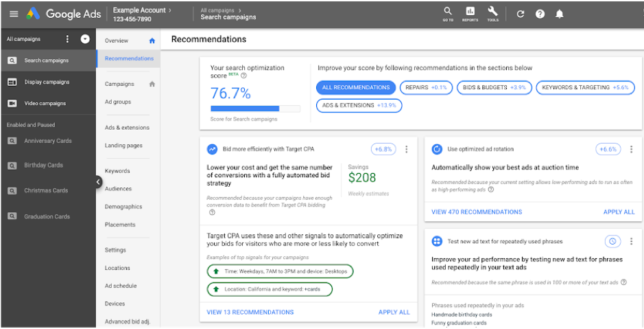The image size is (644, 329).
Task: Select the ADS & EXTENSIONS filter chip
Action: [x=359, y=105]
